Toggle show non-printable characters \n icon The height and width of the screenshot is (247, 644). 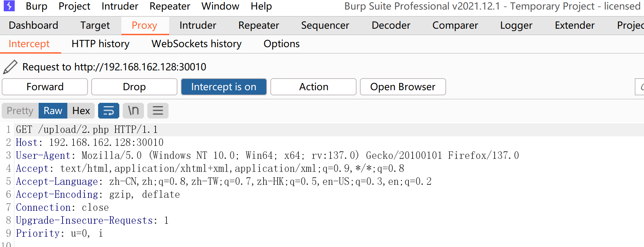(133, 111)
